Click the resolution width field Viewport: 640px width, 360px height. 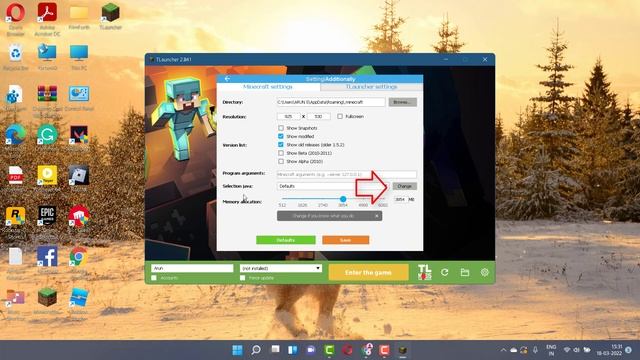[x=289, y=116]
